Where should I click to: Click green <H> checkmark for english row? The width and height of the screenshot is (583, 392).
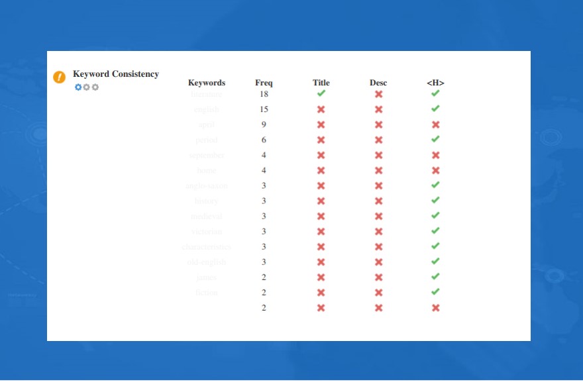tap(435, 109)
